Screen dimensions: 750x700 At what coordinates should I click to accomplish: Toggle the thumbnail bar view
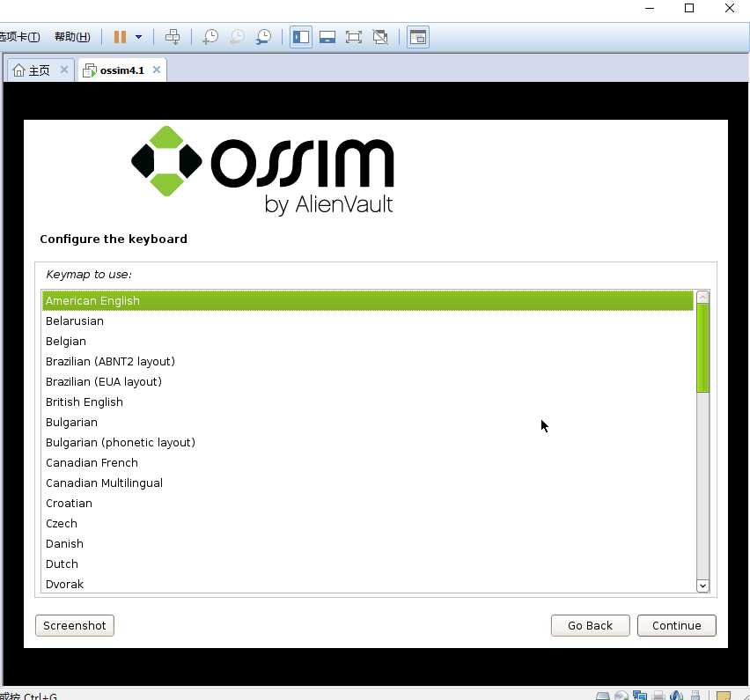click(x=327, y=37)
